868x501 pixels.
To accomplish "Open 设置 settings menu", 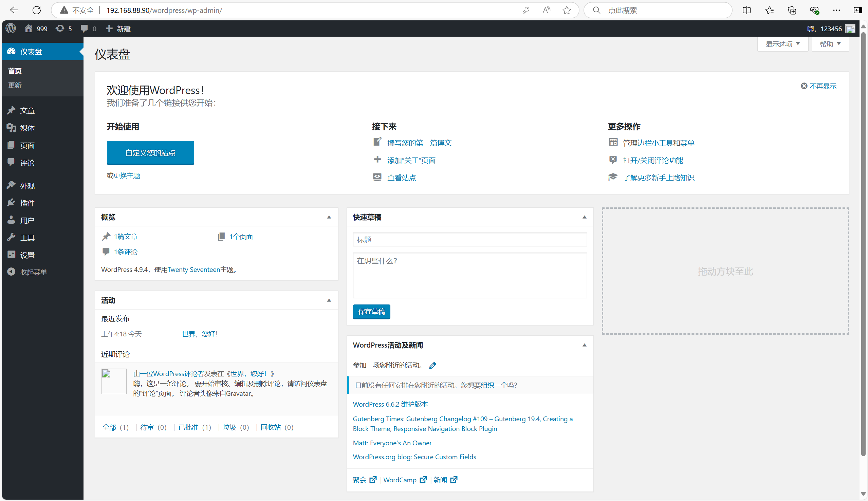I will coord(43,255).
